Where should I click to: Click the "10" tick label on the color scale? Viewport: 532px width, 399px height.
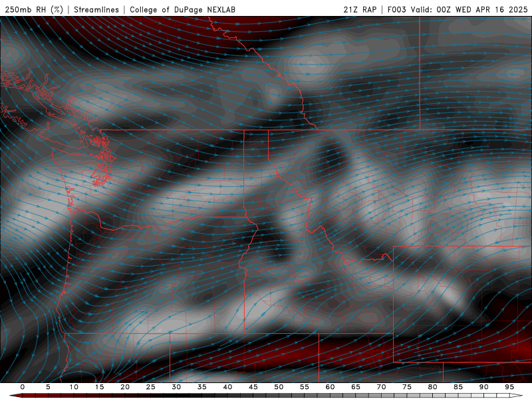coord(74,387)
